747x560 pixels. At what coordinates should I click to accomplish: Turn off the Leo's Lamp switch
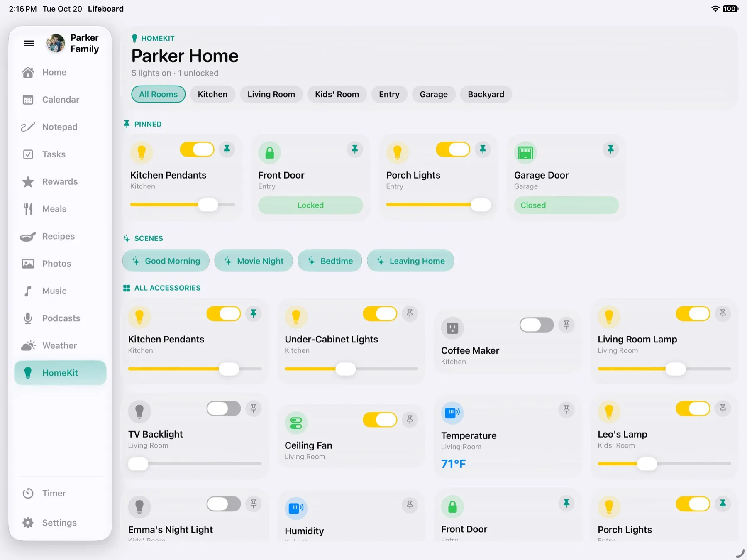(x=693, y=408)
